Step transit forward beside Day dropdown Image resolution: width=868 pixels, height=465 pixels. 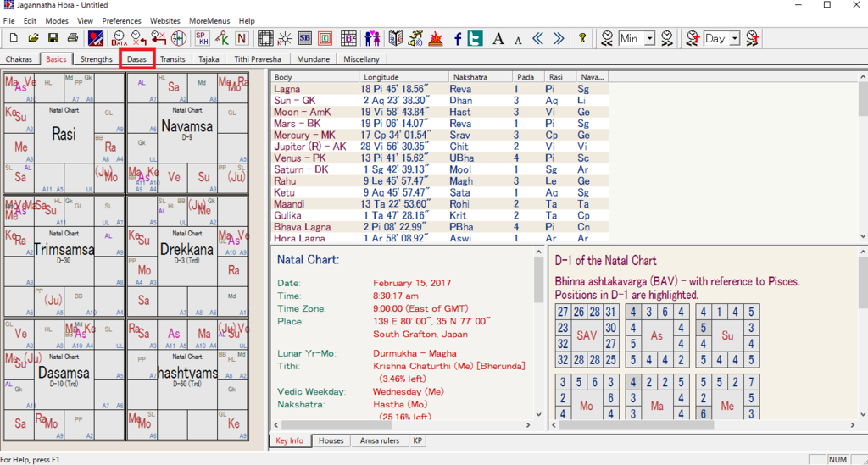[753, 38]
